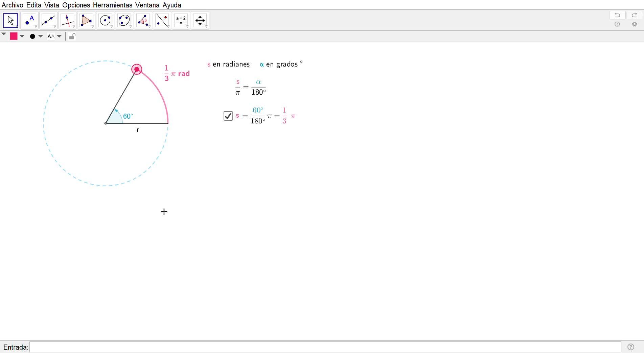
Task: Select the Angle measurement tool
Action: coord(143,21)
